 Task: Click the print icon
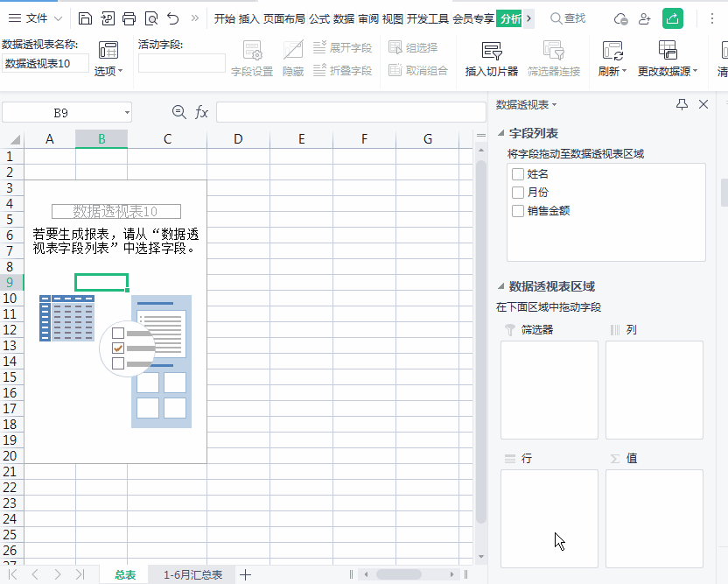tap(129, 18)
